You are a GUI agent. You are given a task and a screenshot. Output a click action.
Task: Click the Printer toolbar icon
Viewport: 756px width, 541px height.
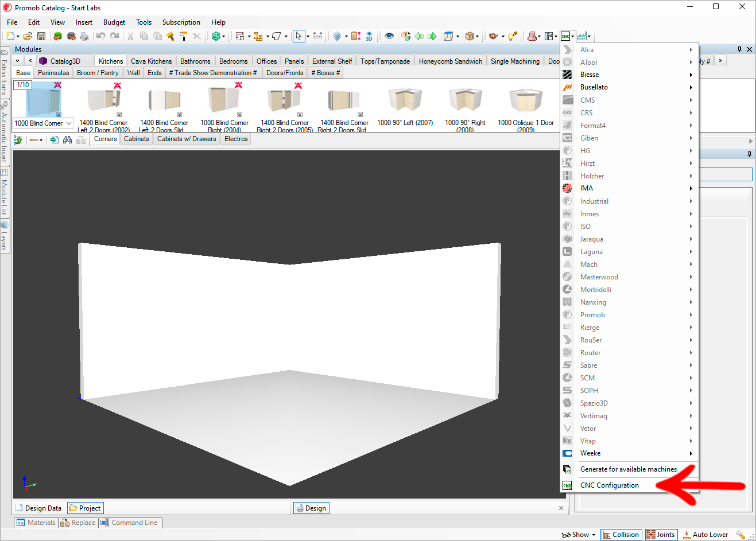coord(84,36)
